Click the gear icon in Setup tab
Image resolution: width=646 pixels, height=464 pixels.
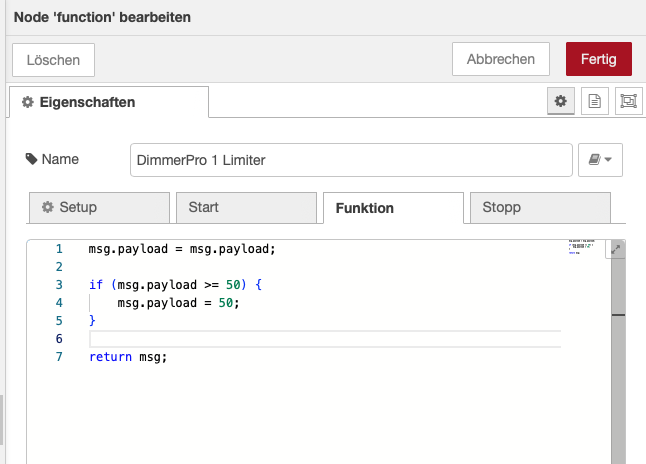(47, 208)
